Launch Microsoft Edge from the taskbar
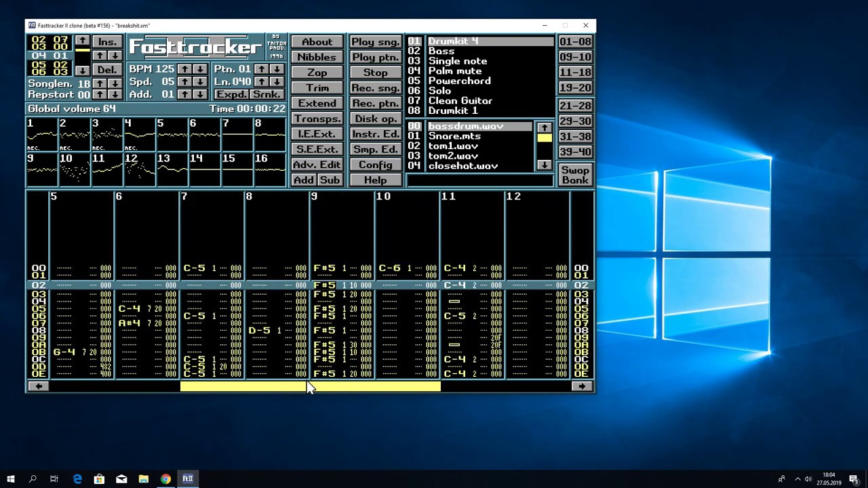868x488 pixels. [x=77, y=479]
